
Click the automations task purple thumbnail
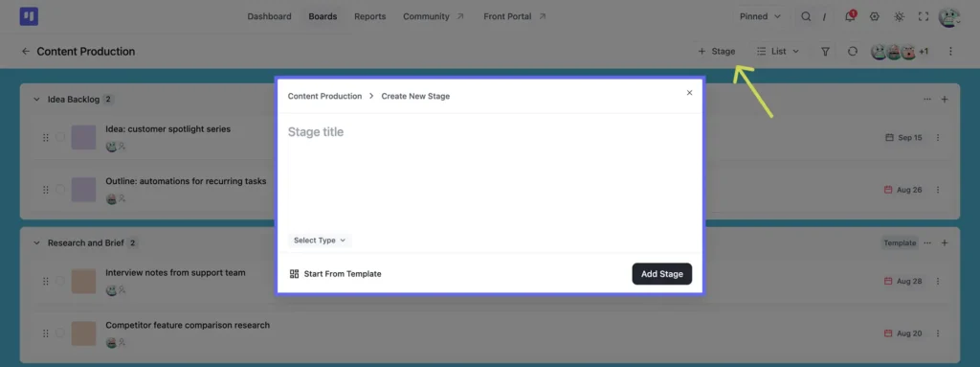[84, 189]
